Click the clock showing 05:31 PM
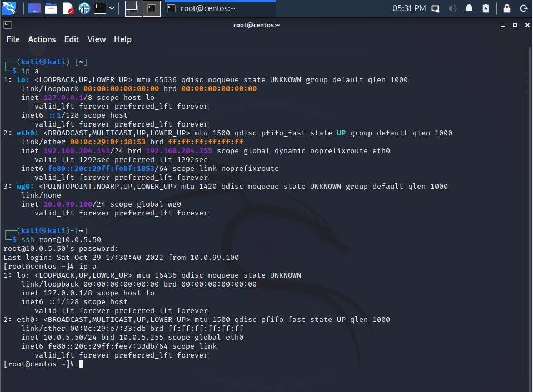This screenshot has width=533, height=392. tap(409, 8)
